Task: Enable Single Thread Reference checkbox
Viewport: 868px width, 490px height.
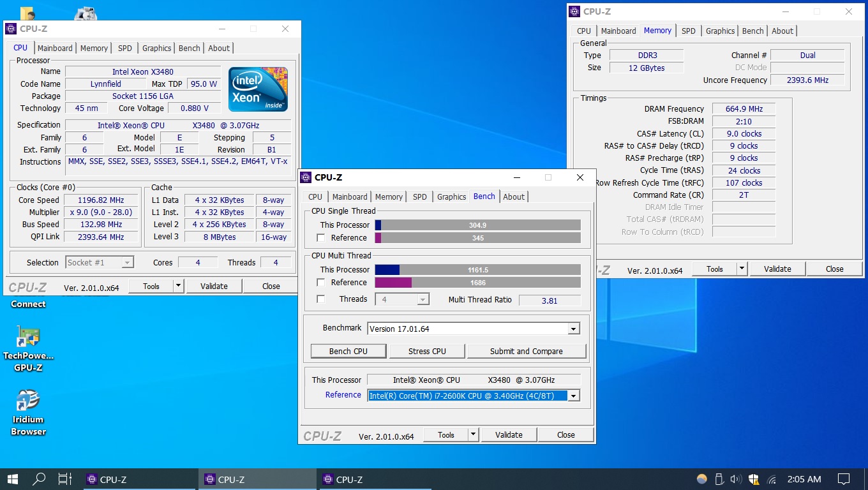Action: pyautogui.click(x=321, y=238)
